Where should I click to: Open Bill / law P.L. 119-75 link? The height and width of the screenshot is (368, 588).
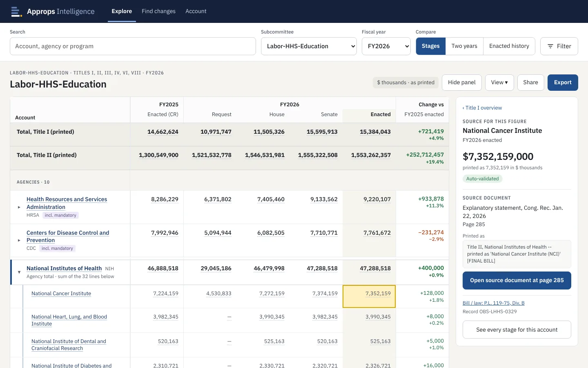tap(493, 303)
